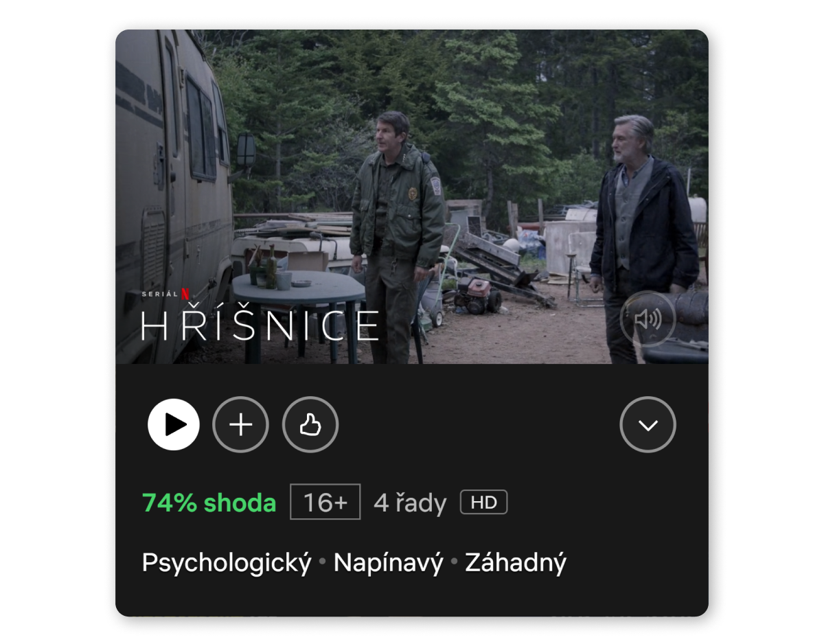The image size is (824, 644).
Task: Click the SERIÁL label above the title
Action: point(160,294)
